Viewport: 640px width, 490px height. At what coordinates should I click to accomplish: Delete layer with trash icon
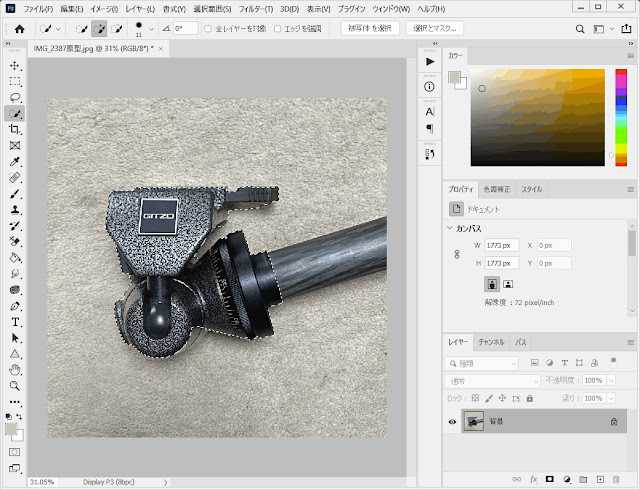point(616,479)
